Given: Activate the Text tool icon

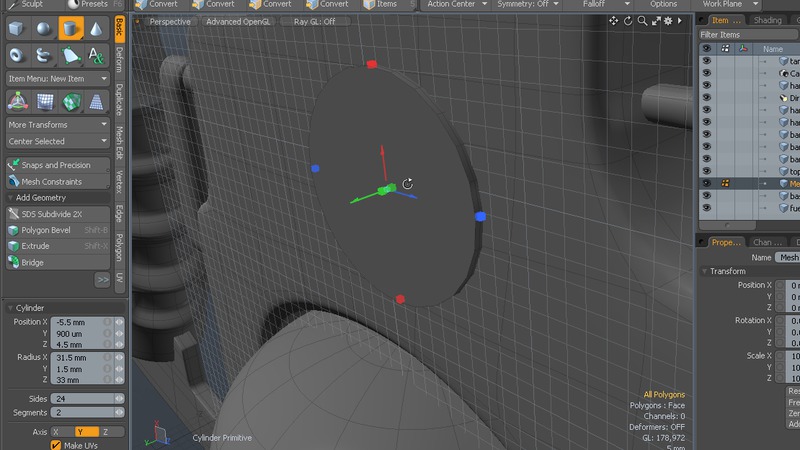Looking at the screenshot, I should (x=97, y=55).
